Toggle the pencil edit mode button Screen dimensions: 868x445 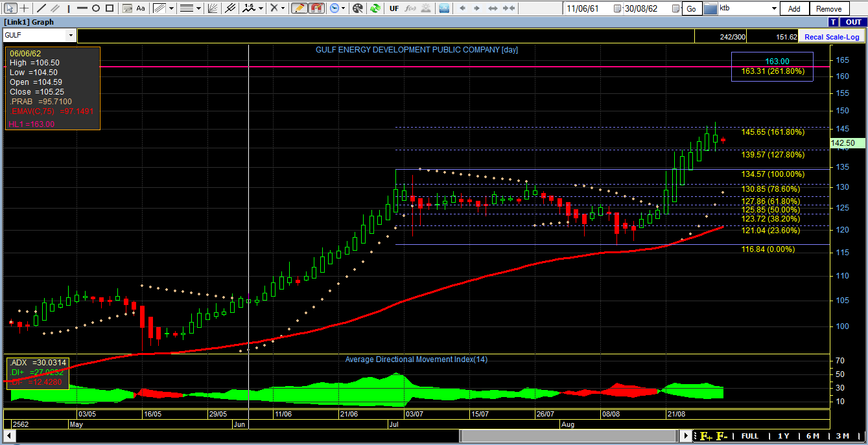tap(299, 8)
